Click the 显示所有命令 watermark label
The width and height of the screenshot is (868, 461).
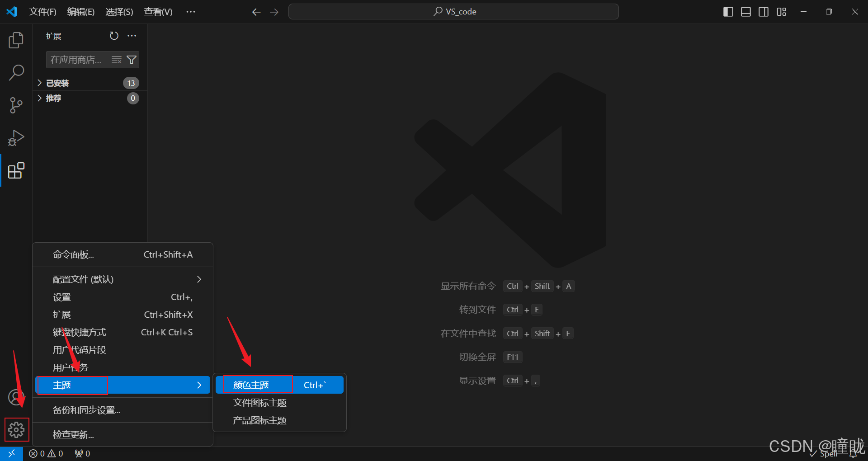click(468, 286)
